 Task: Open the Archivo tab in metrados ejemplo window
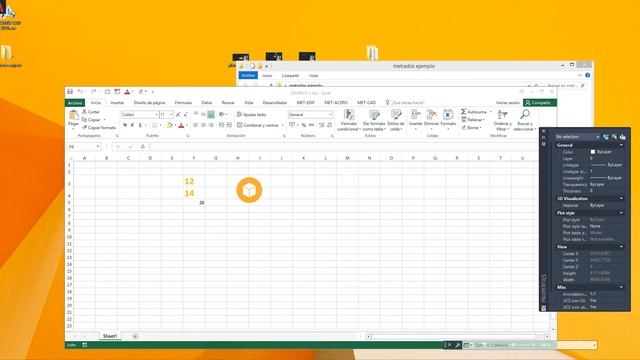click(x=248, y=76)
